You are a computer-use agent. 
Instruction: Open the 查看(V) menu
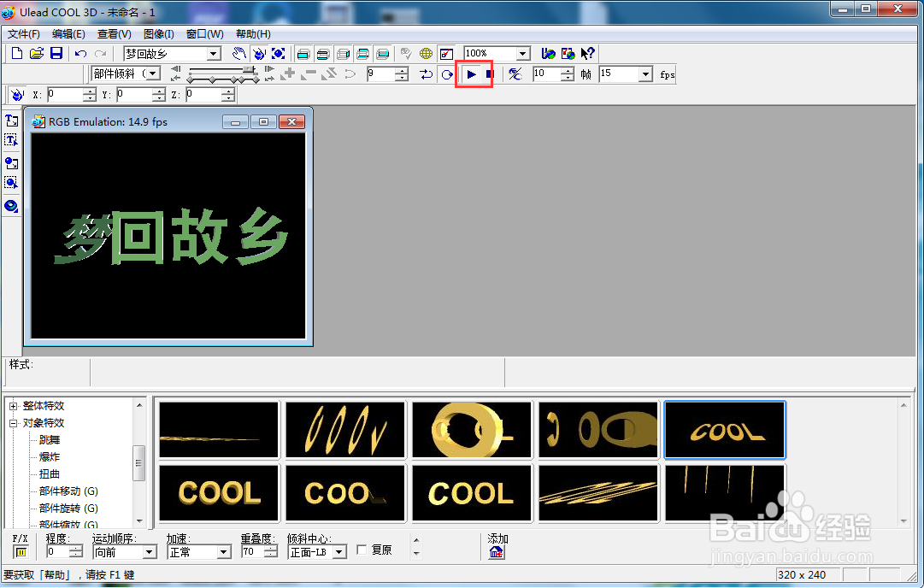point(115,34)
